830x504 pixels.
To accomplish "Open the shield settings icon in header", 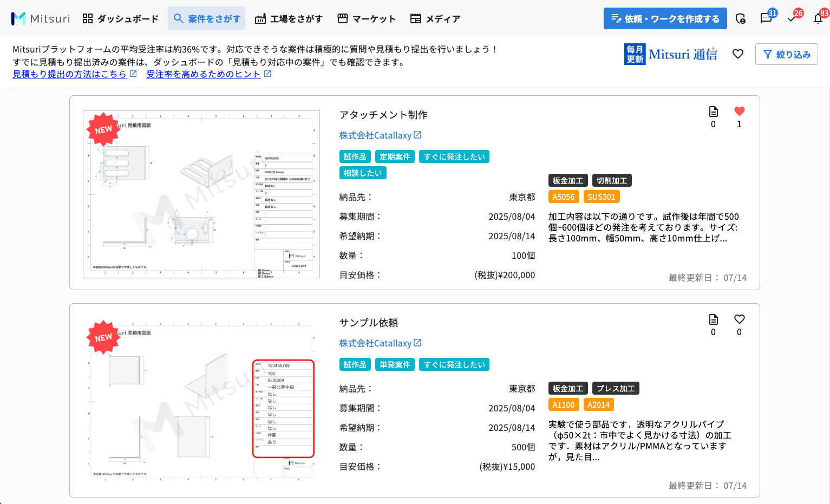I will coord(741,19).
